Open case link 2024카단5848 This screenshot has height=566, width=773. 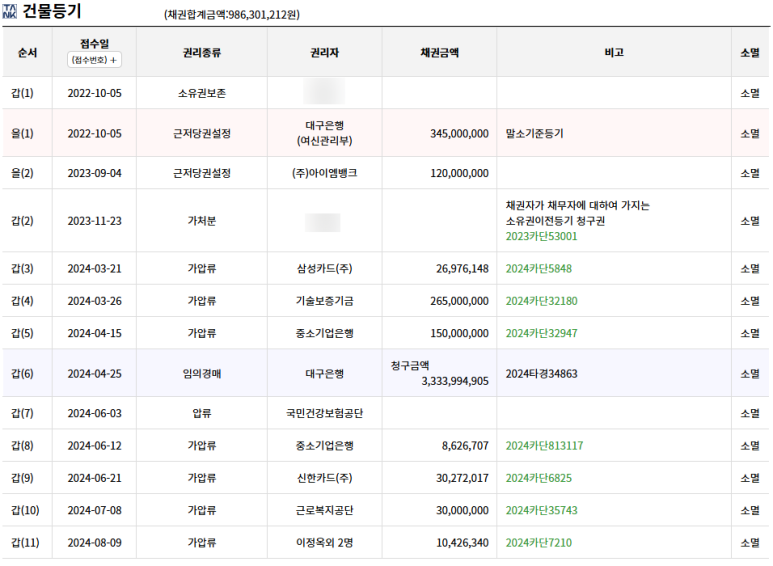click(539, 269)
